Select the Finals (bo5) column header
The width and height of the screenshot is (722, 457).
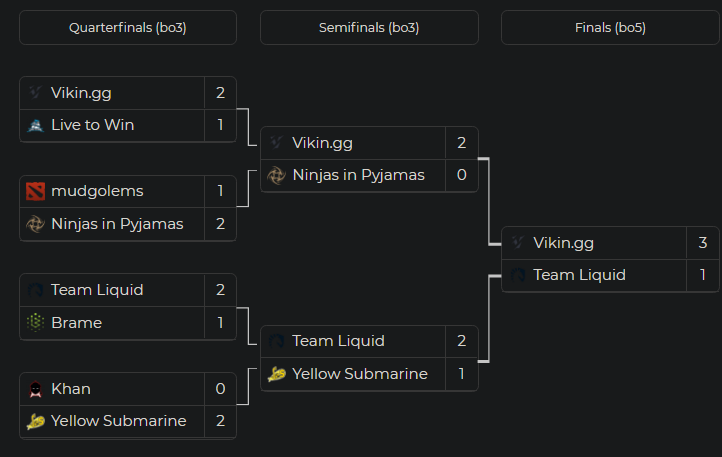tap(610, 28)
